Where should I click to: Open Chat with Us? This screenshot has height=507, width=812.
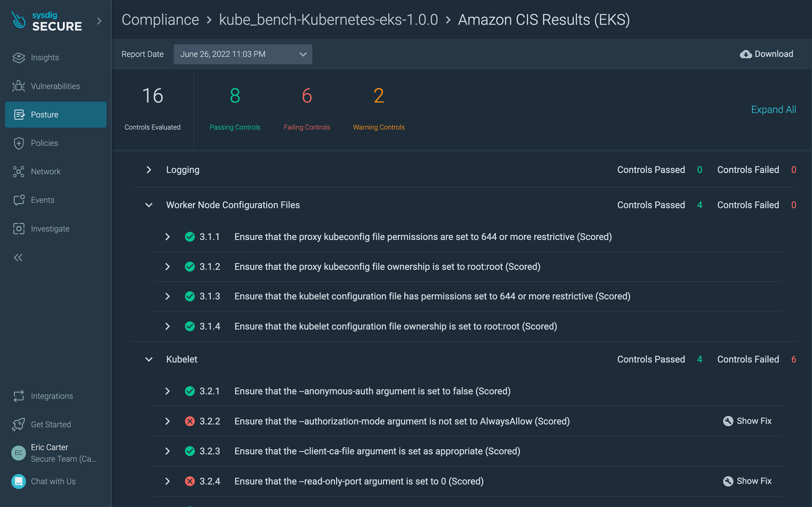pyautogui.click(x=53, y=481)
